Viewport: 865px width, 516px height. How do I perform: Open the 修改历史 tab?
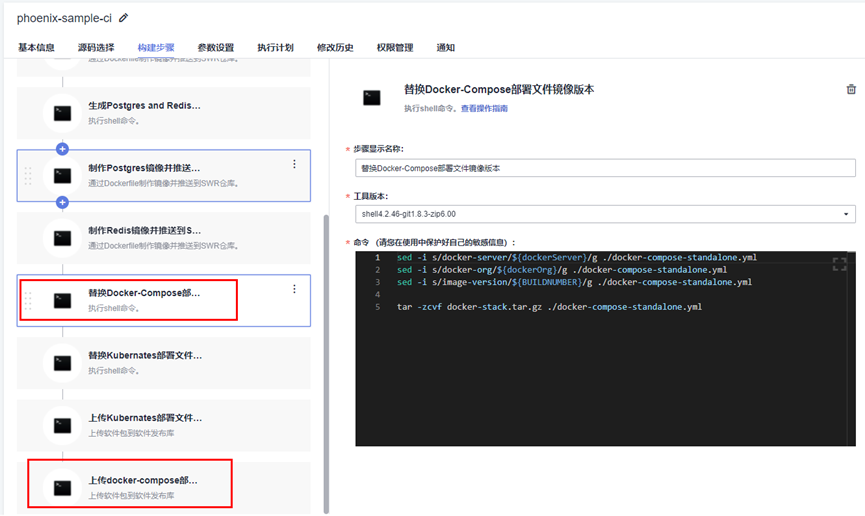[335, 47]
